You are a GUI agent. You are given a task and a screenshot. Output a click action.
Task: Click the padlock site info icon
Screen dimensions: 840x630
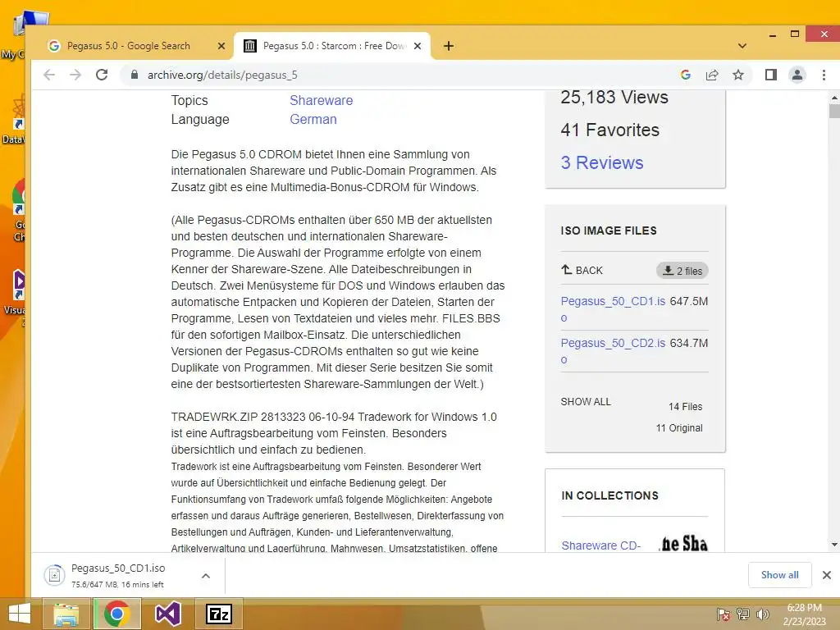pos(135,75)
